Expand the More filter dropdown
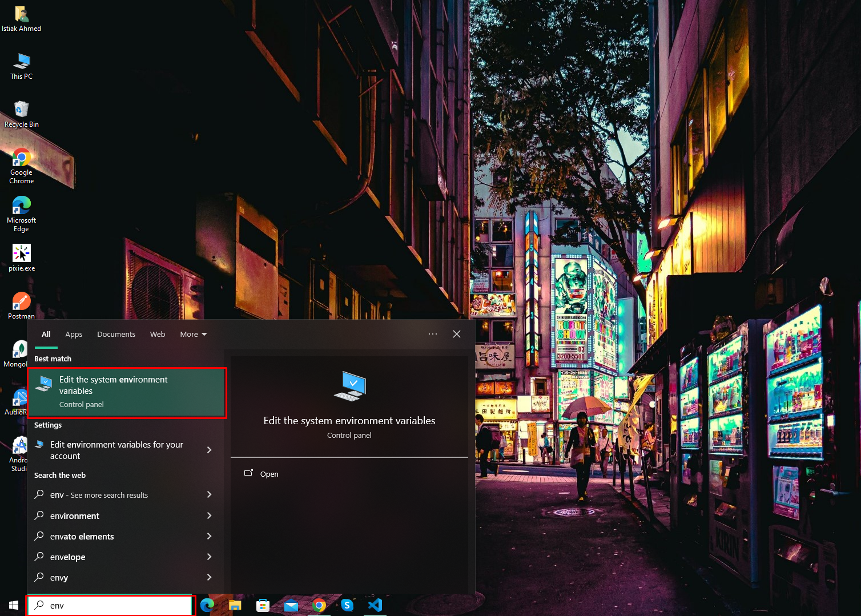 (193, 334)
